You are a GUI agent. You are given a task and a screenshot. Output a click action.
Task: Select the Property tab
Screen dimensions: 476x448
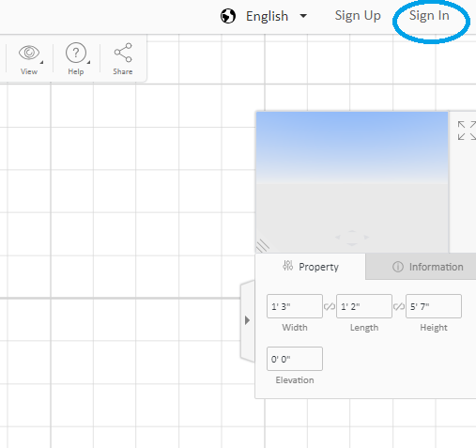[x=311, y=267]
